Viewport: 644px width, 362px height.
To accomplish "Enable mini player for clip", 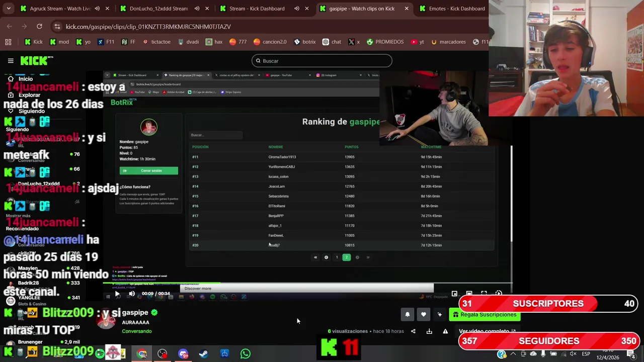I will [454, 294].
